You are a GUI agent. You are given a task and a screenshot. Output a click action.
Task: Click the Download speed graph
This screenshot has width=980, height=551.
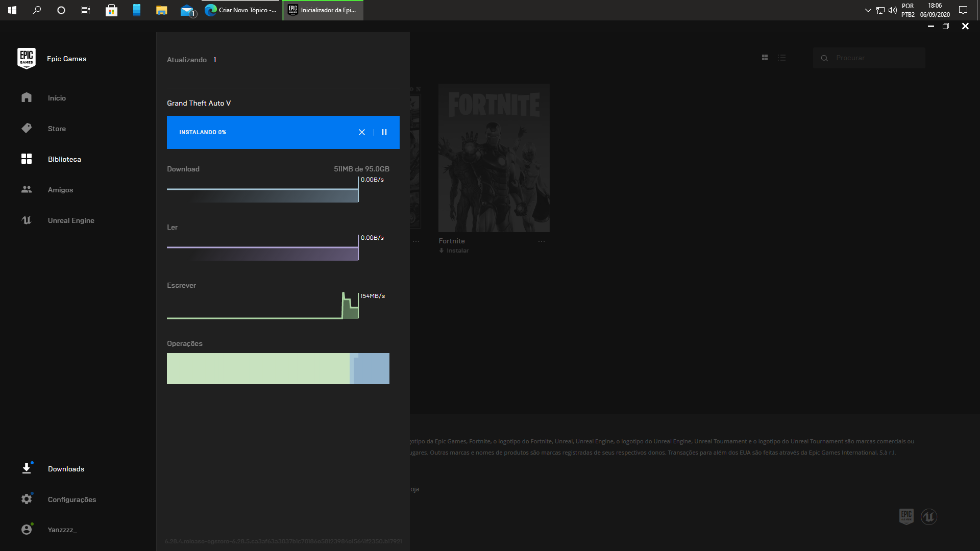pyautogui.click(x=263, y=190)
